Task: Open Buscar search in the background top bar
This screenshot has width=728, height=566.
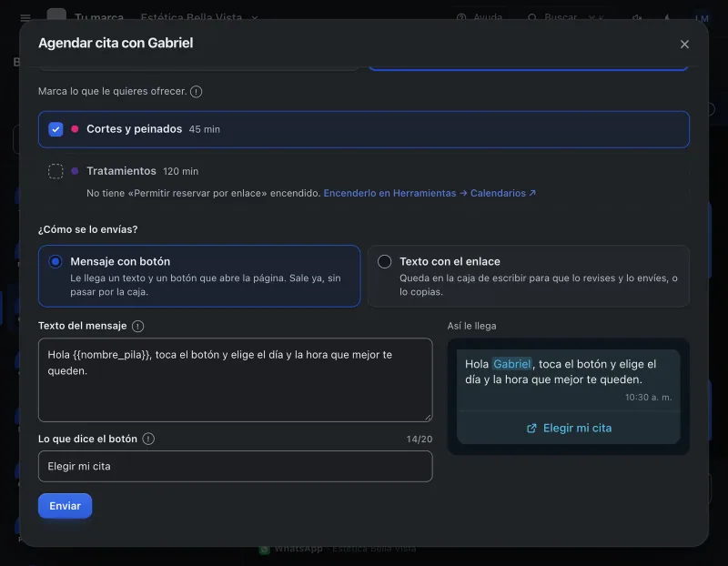Action: 566,17
